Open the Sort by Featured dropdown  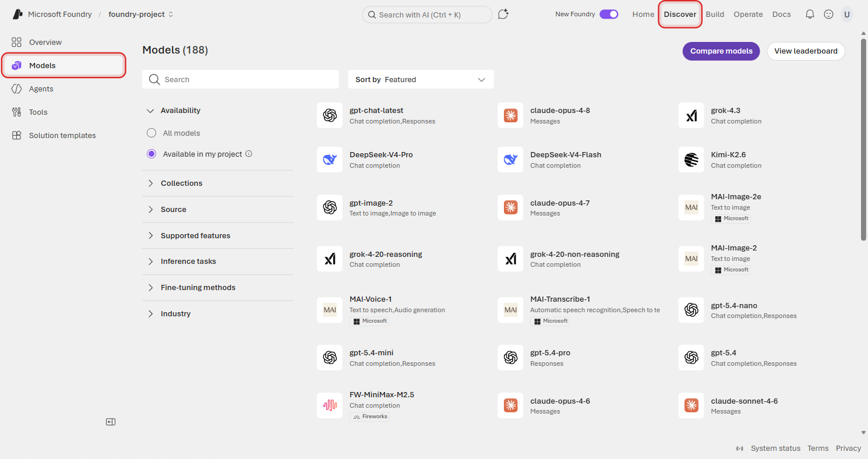click(421, 80)
